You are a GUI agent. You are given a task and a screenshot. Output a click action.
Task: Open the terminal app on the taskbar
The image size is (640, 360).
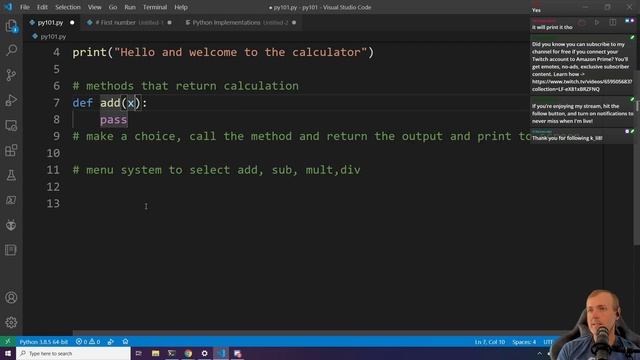[172, 353]
